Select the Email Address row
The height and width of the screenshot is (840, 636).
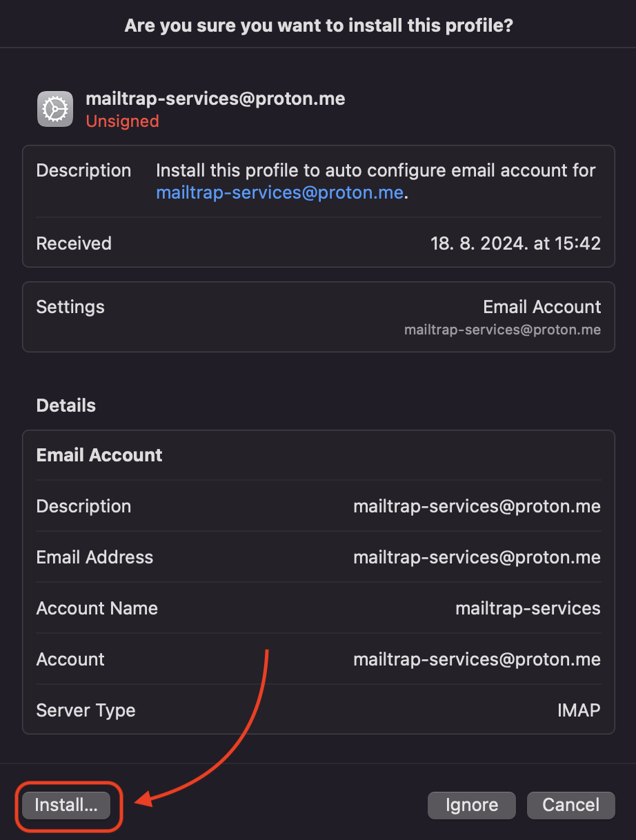click(x=318, y=557)
